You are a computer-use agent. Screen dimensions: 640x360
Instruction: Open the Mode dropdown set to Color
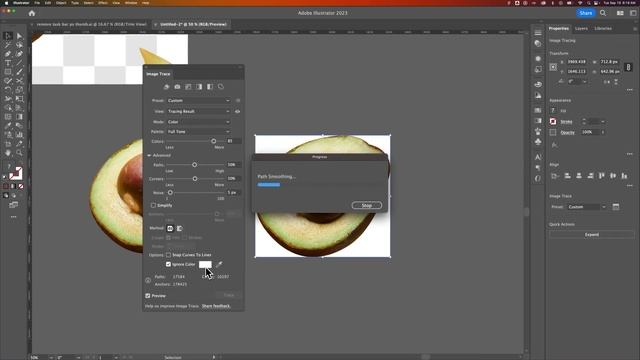click(198, 122)
